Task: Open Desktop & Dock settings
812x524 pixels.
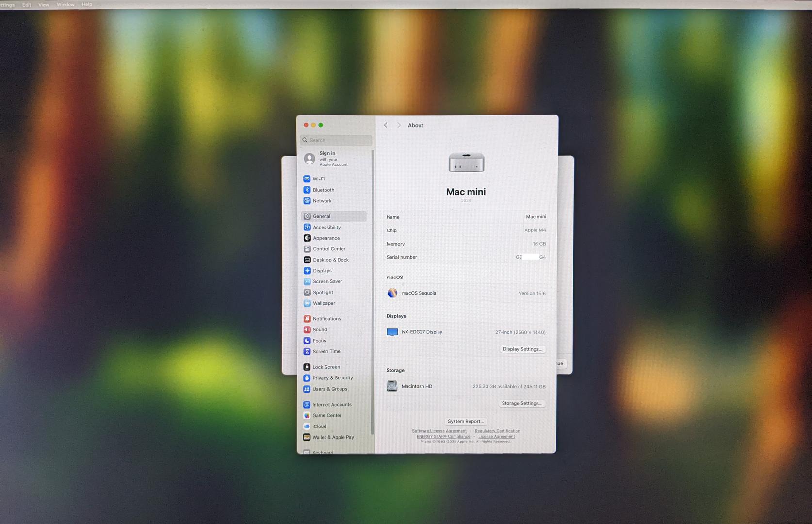Action: click(330, 260)
